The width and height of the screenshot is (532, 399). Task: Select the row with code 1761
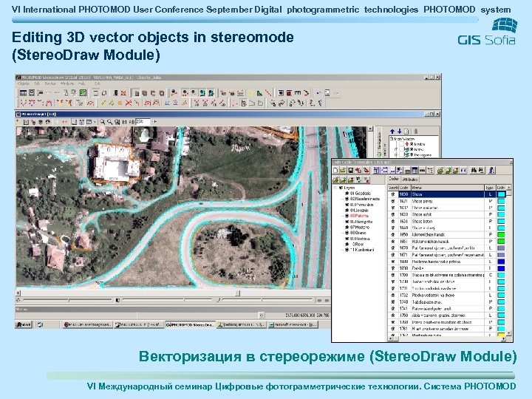point(447,328)
